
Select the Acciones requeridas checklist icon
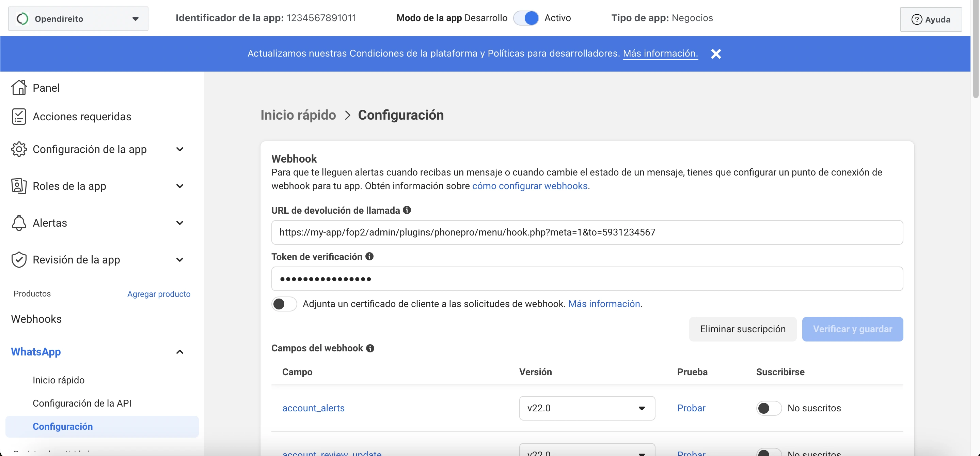(19, 117)
